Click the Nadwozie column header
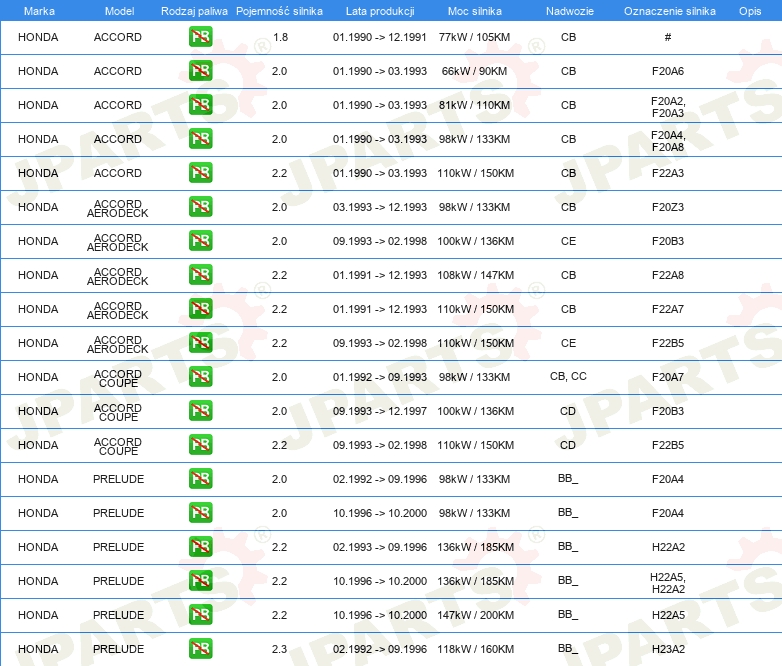Viewport: 782px width, 666px height. click(x=570, y=11)
